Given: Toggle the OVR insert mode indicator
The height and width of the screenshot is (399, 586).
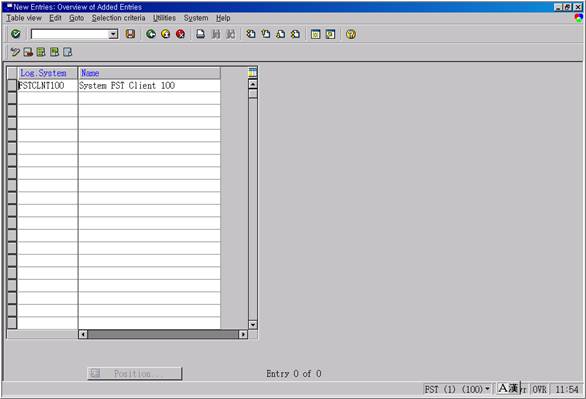Looking at the screenshot, I should coord(539,390).
